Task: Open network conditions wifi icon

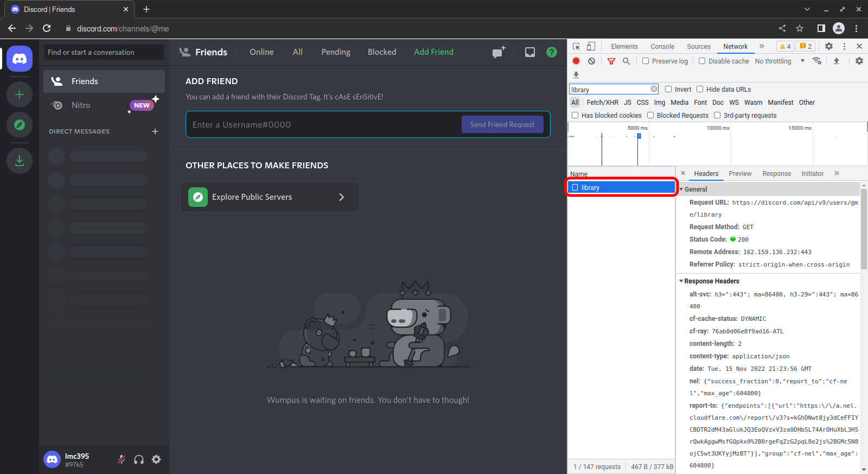Action: tap(817, 61)
